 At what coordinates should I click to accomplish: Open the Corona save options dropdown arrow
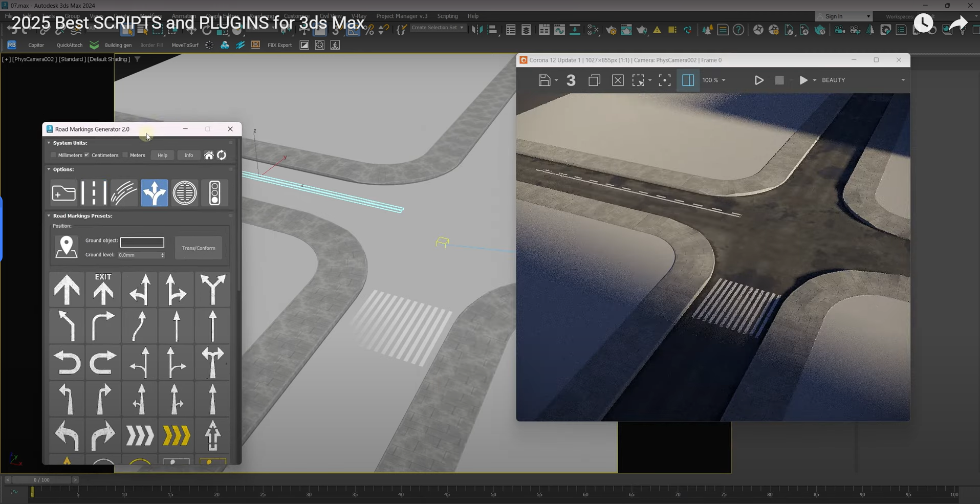(x=556, y=80)
